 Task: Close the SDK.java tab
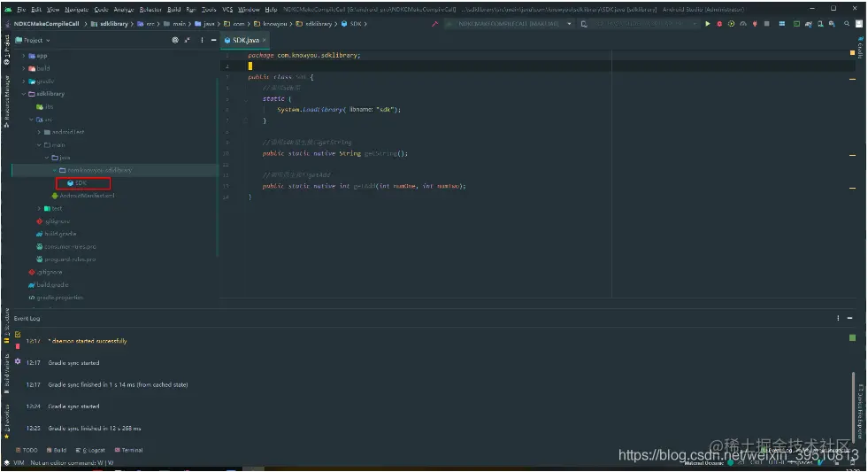265,40
